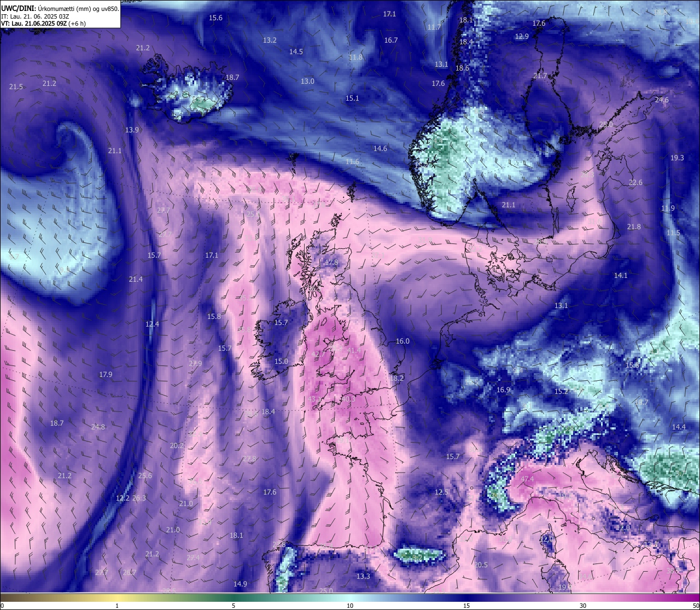700x610 pixels.
Task: Click the 24.6 value on the map
Action: coord(662,100)
